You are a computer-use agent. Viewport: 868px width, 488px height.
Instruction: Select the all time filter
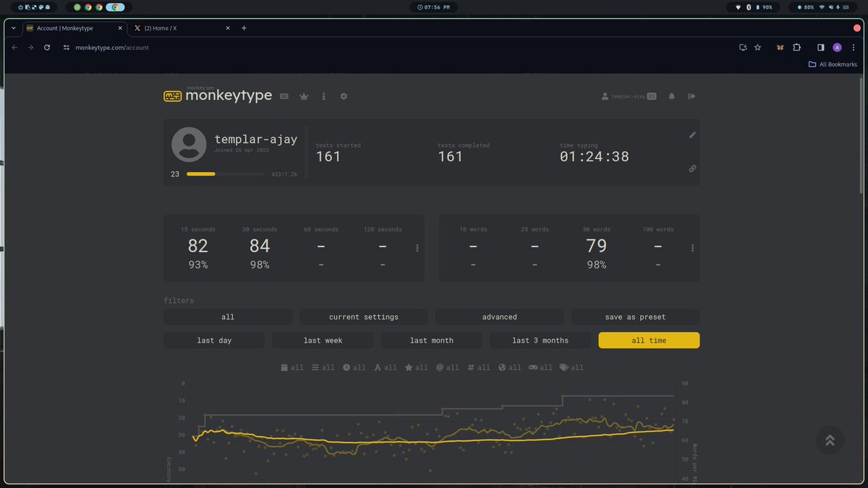point(649,341)
